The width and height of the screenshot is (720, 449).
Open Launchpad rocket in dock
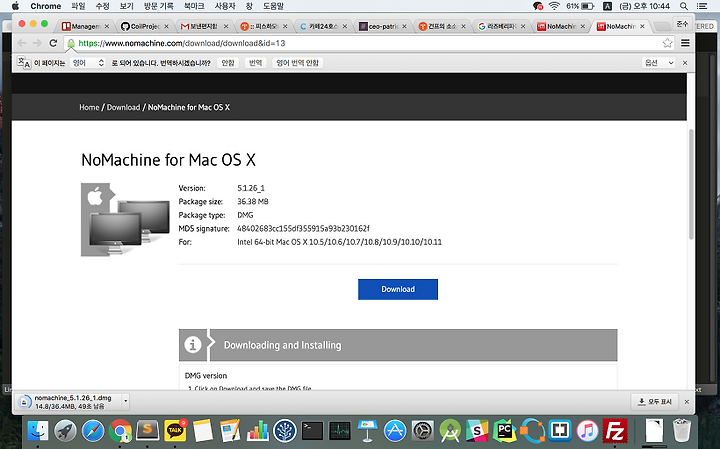[65, 431]
